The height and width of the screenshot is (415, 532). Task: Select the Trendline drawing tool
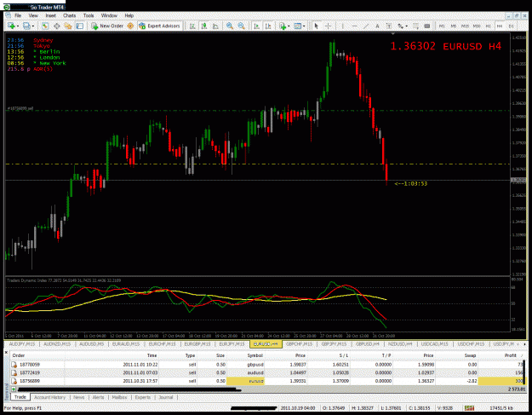[x=366, y=26]
